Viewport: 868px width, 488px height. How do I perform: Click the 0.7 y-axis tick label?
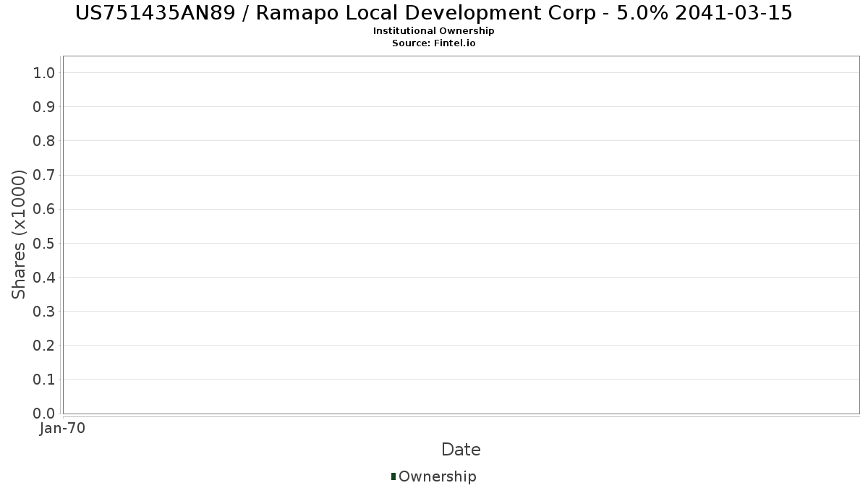click(44, 175)
